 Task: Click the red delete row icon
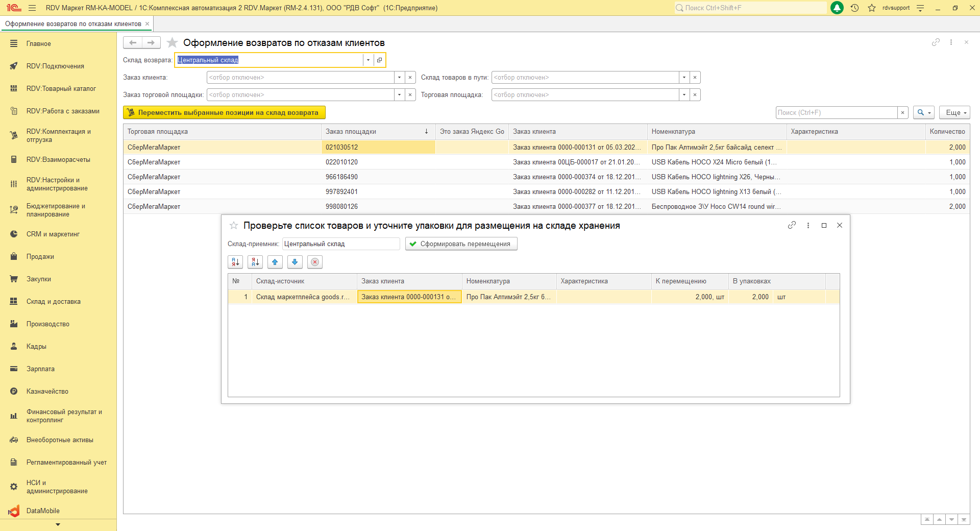(315, 262)
